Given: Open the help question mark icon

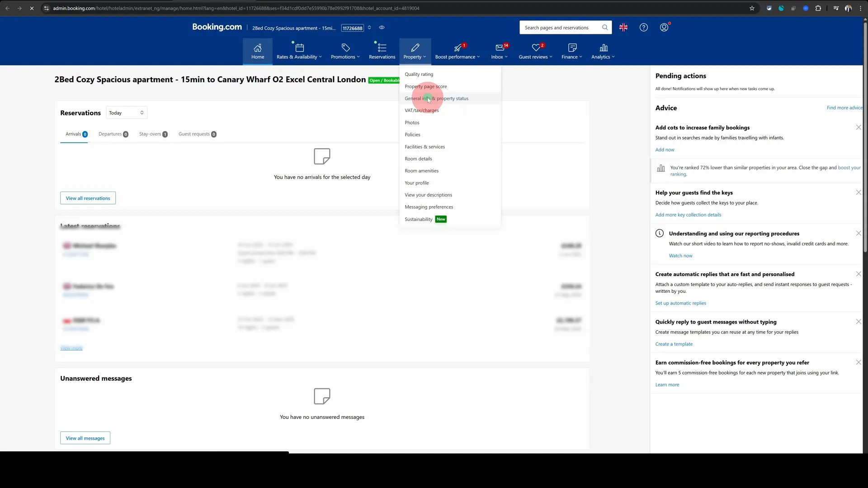Looking at the screenshot, I should click(644, 28).
